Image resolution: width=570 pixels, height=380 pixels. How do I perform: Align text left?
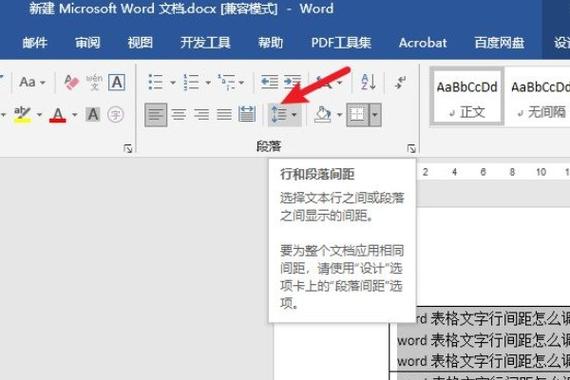(x=156, y=115)
